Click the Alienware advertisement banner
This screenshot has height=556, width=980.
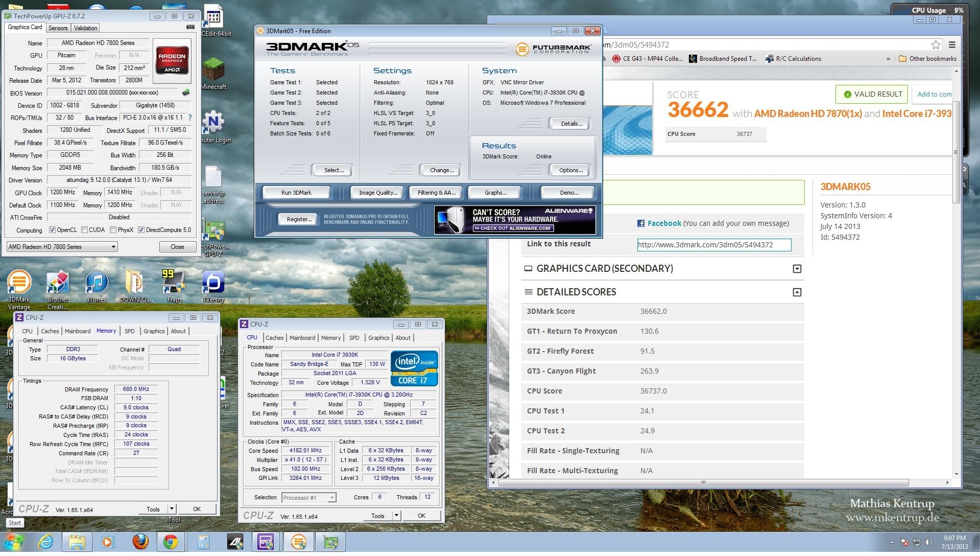point(515,220)
